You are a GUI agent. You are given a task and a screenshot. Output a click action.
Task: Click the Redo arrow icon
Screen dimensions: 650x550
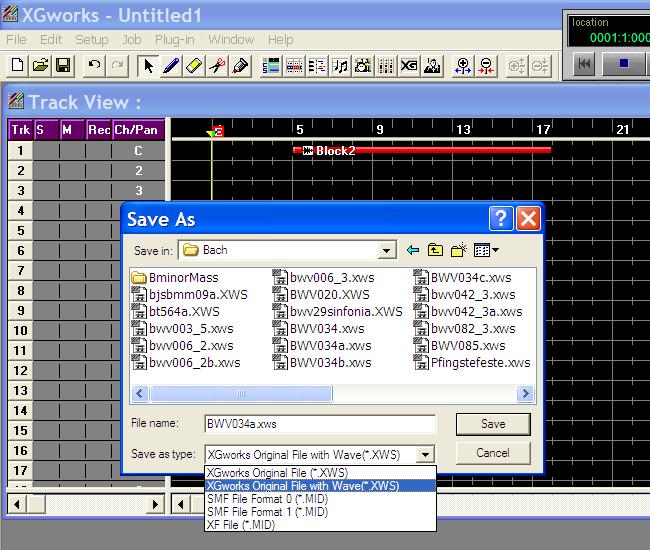[117, 65]
